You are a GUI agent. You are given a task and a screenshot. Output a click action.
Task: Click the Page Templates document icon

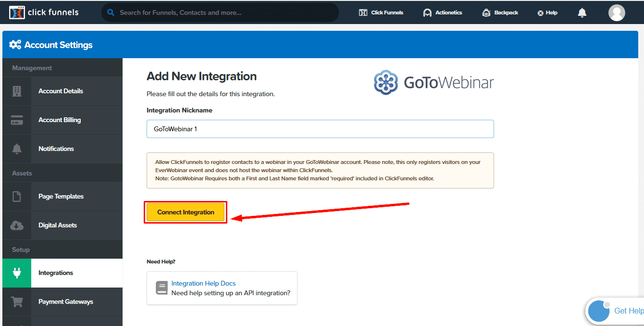(x=17, y=196)
